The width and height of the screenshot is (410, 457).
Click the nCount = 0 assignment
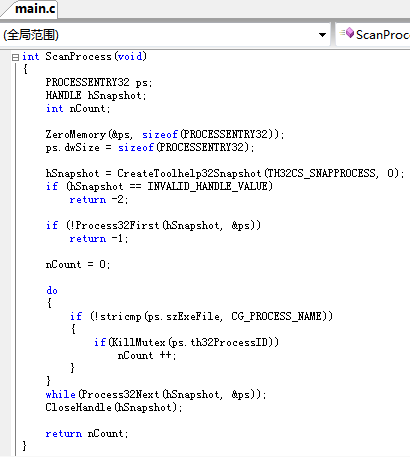coord(78,265)
